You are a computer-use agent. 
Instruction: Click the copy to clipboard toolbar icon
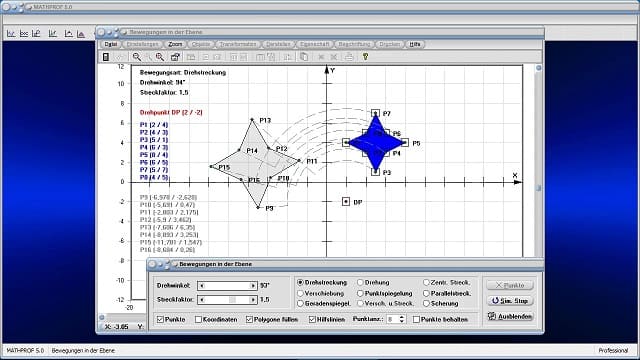[304, 57]
